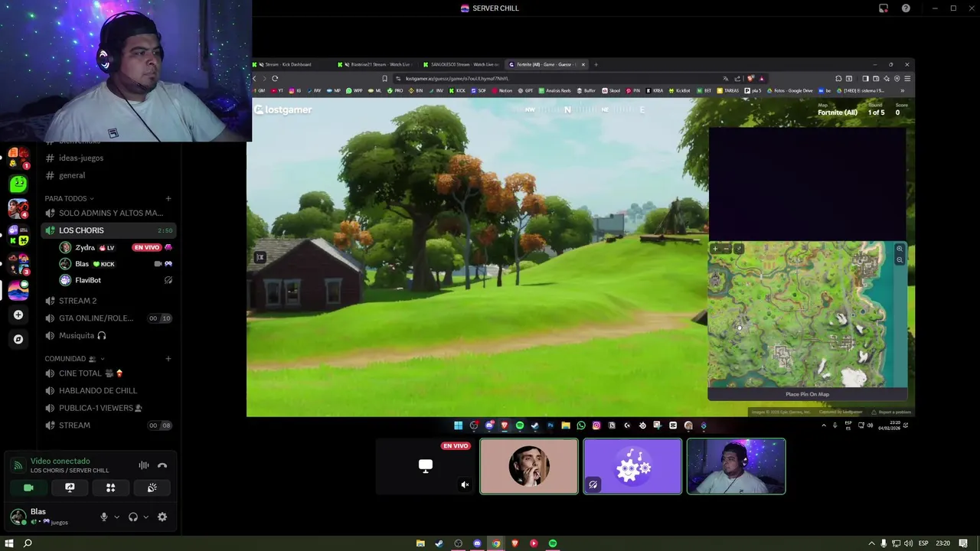Screen dimensions: 980x551
Task: Open audio output options arrow
Action: (145, 517)
